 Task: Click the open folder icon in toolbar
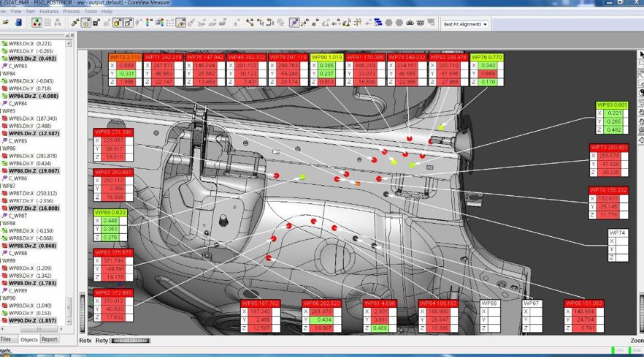6,23
